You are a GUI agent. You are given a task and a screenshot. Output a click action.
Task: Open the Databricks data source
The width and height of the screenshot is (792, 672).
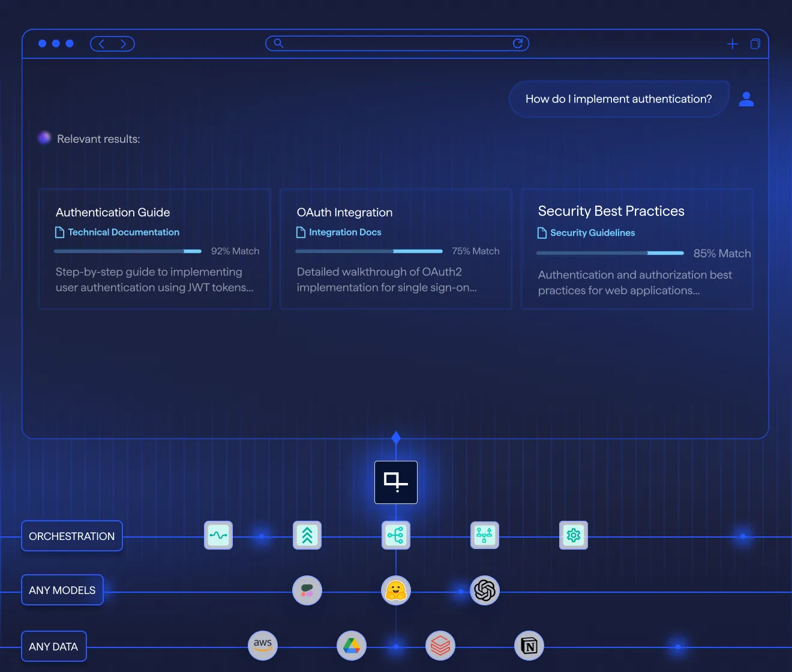pyautogui.click(x=440, y=646)
